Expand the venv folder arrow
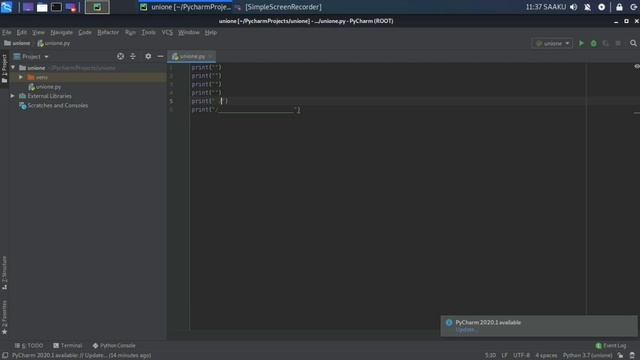This screenshot has width=640, height=360. click(21, 77)
